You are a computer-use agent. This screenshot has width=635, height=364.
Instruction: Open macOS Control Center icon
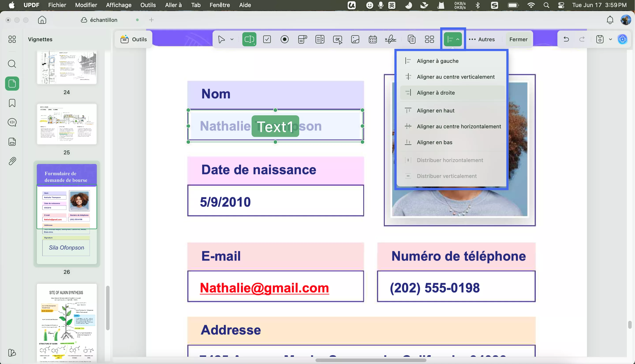pyautogui.click(x=561, y=5)
